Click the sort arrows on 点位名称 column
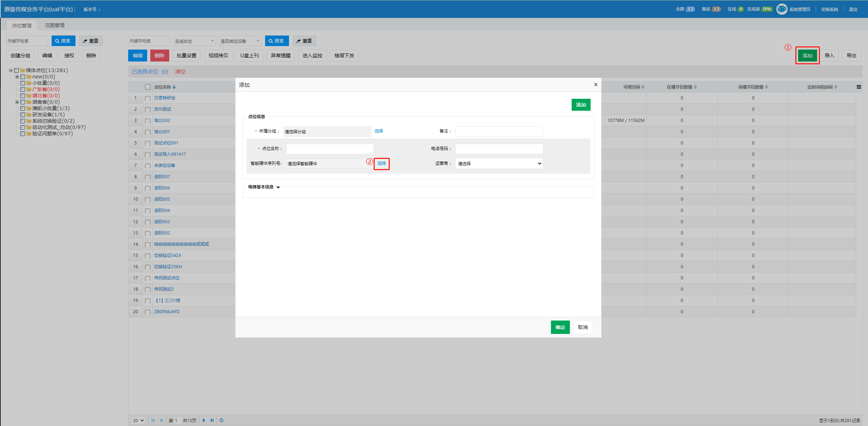868x426 pixels. [174, 87]
